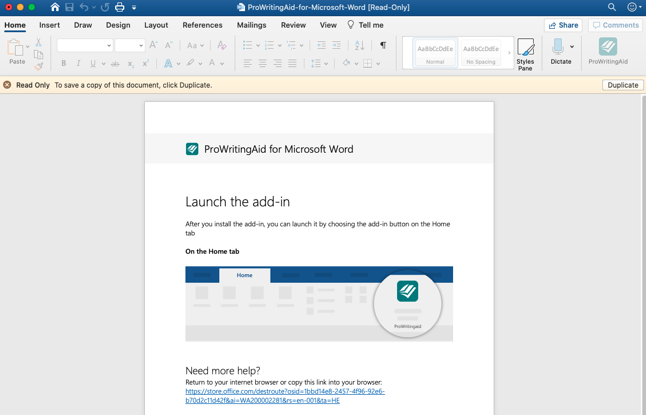Viewport: 646px width, 415px height.
Task: Open the Review tab
Action: click(x=293, y=25)
